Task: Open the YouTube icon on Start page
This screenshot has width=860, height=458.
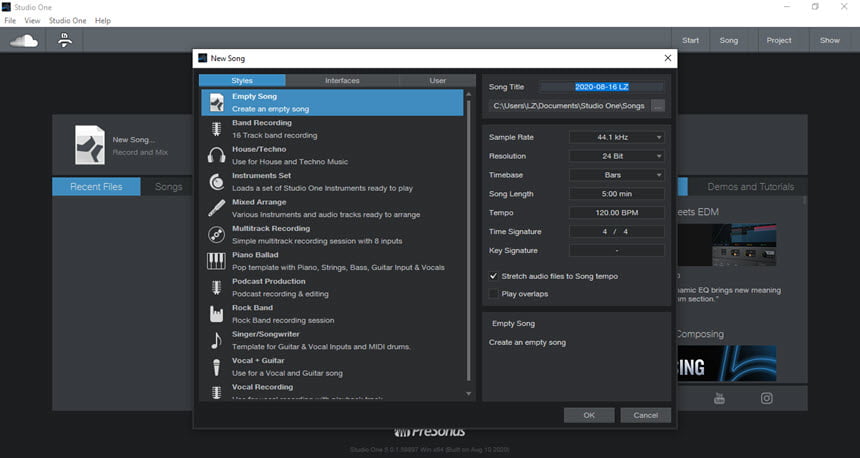Action: click(x=719, y=398)
